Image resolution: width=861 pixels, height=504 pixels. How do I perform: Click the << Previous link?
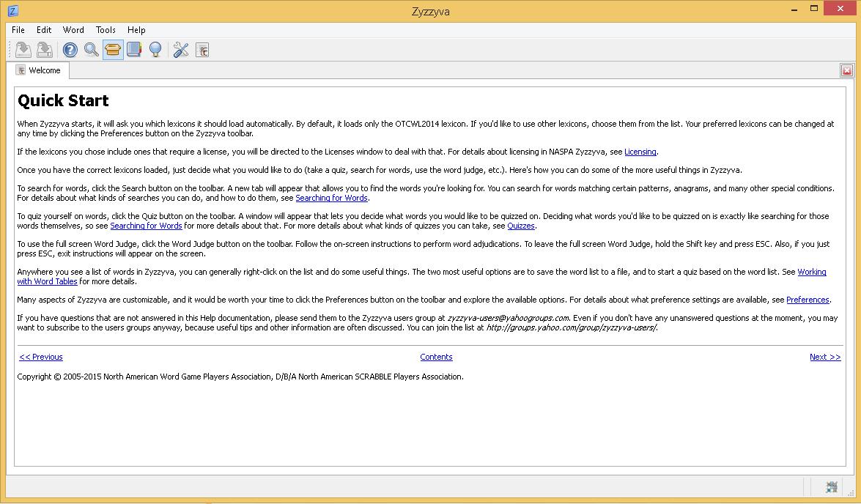(41, 357)
